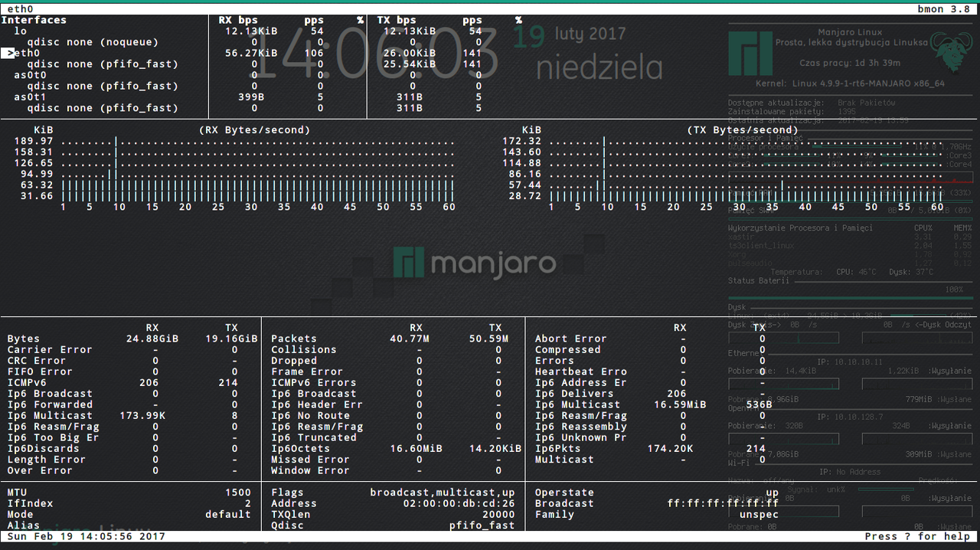Click the (RX Bytes/second) graph title
The width and height of the screenshot is (980, 550).
(254, 130)
